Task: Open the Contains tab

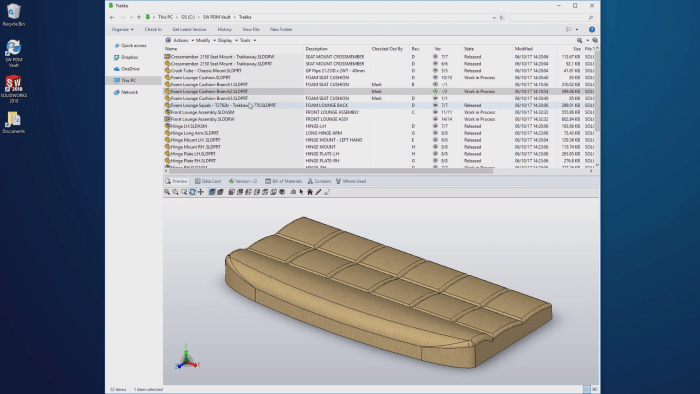Action: (x=319, y=181)
